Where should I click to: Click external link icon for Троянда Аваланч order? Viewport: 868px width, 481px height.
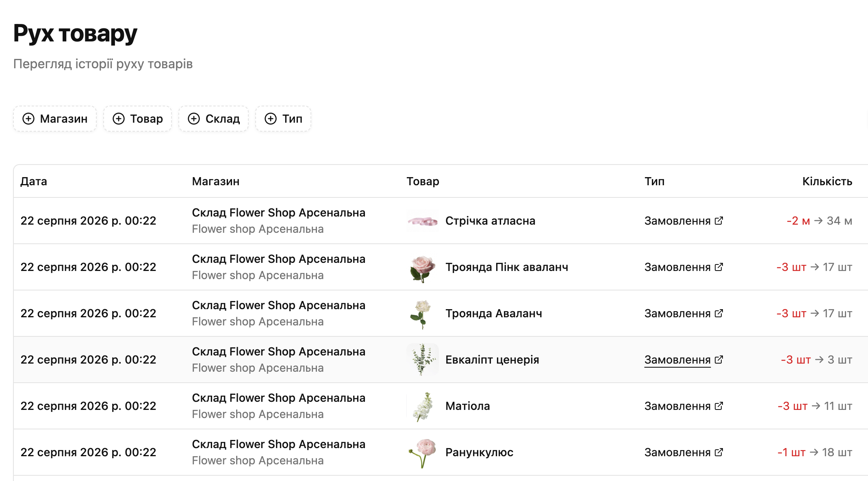719,313
